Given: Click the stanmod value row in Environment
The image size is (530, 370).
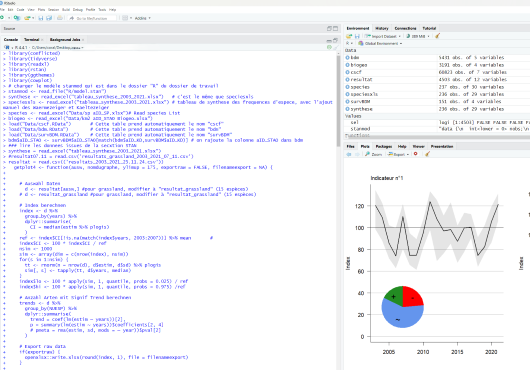Looking at the screenshot, I should [437, 129].
